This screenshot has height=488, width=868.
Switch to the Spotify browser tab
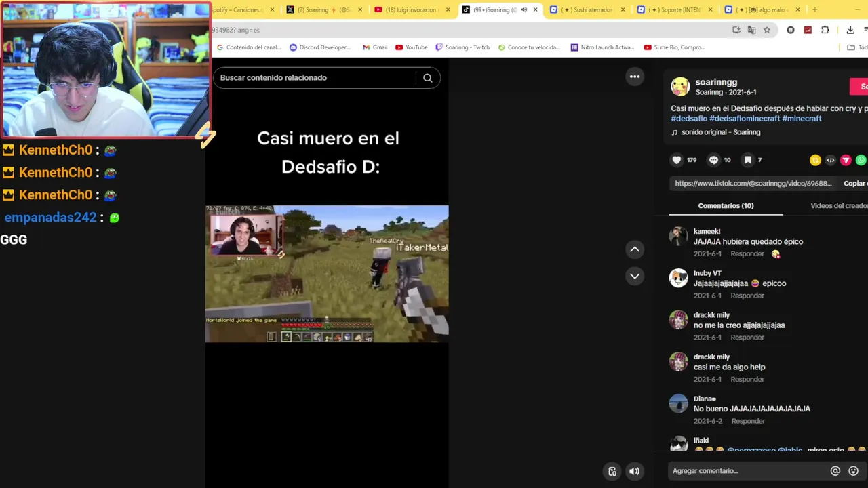pyautogui.click(x=241, y=9)
